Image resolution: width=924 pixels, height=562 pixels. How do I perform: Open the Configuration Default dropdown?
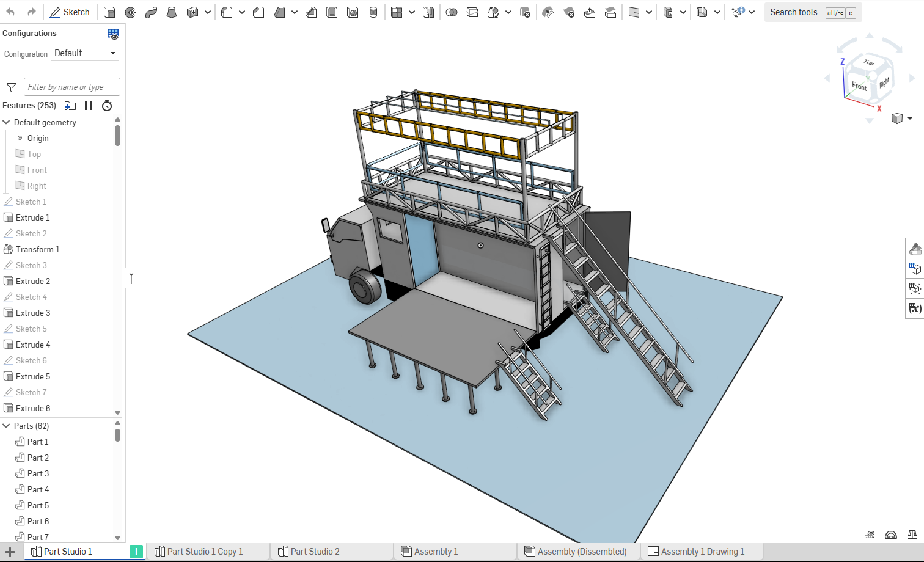tap(85, 53)
